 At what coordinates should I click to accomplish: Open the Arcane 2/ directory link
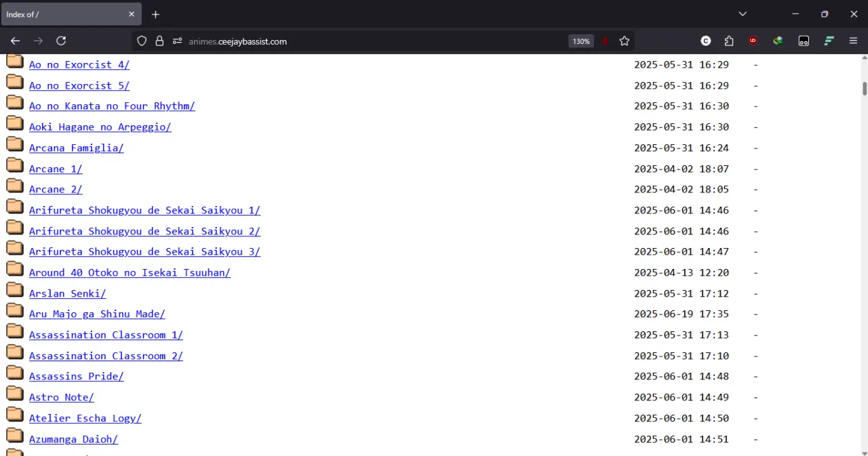click(x=56, y=190)
